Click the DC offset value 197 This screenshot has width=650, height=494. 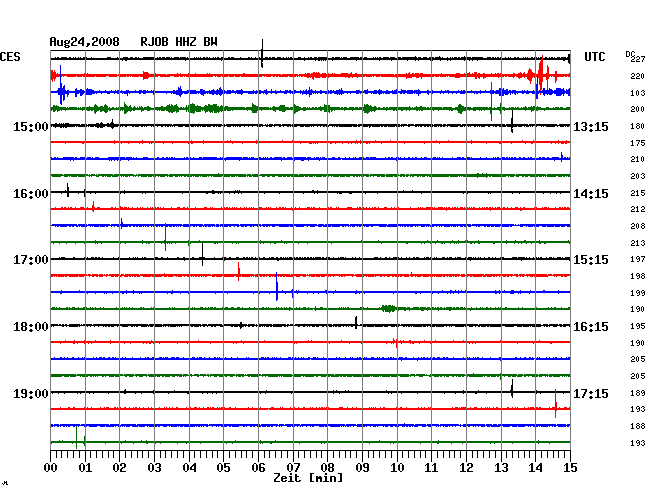[x=638, y=259]
